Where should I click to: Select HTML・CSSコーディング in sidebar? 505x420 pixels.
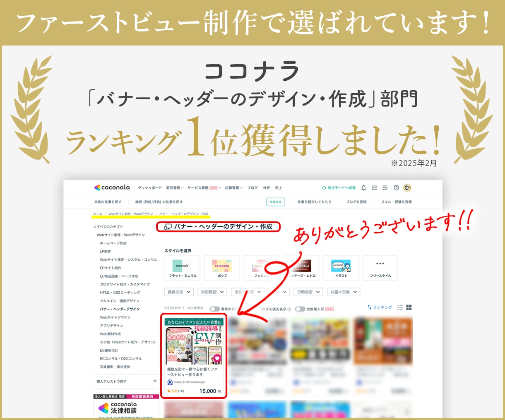tap(120, 293)
